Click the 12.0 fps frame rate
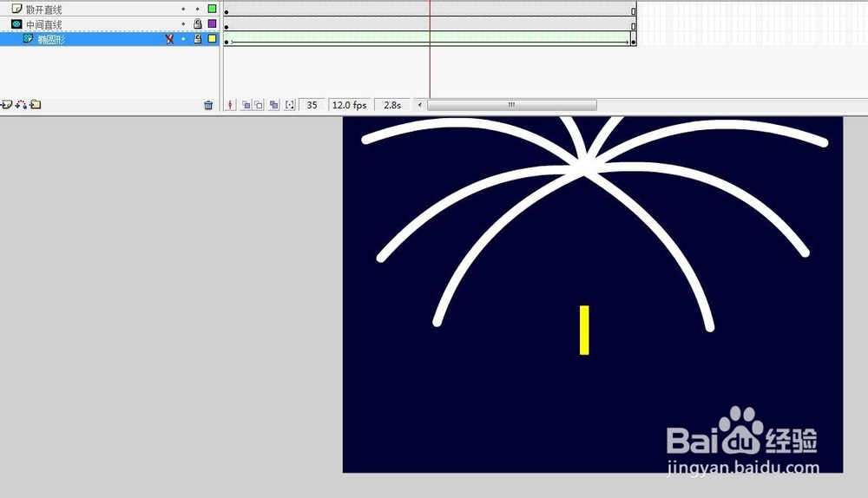Viewport: 868px width, 498px height. point(349,105)
